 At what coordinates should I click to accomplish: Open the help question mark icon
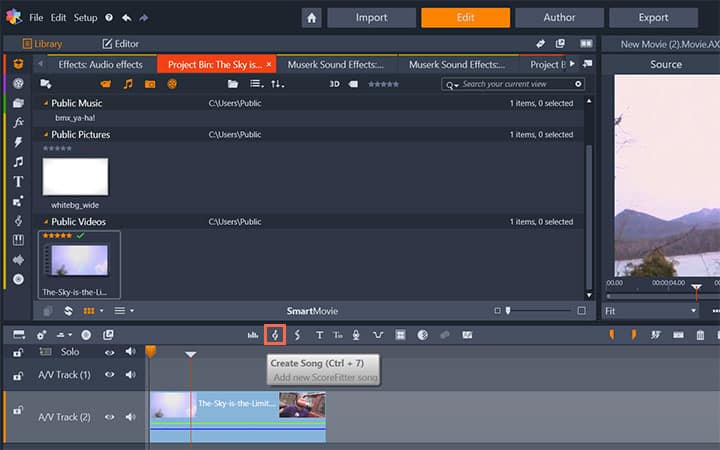(109, 17)
